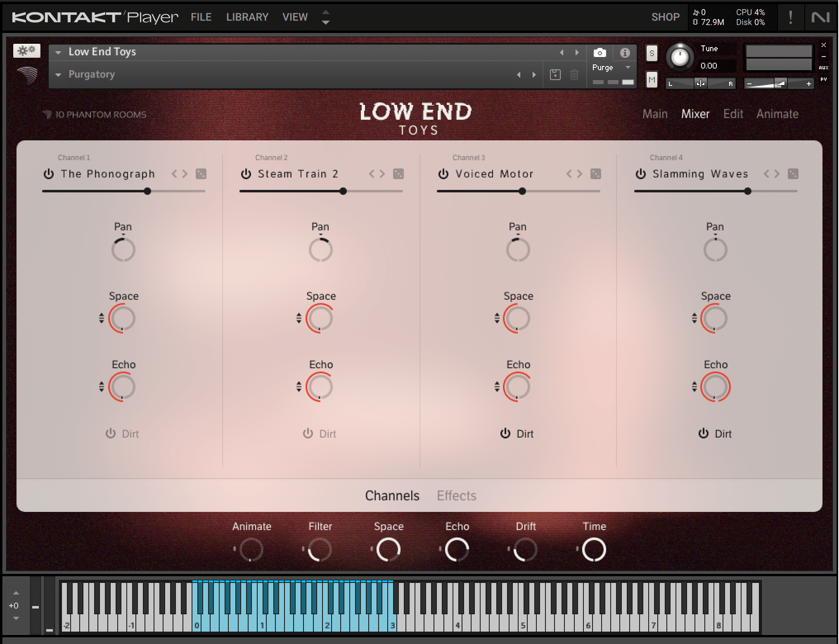Click The Phonograph volume slider handle

pyautogui.click(x=147, y=191)
